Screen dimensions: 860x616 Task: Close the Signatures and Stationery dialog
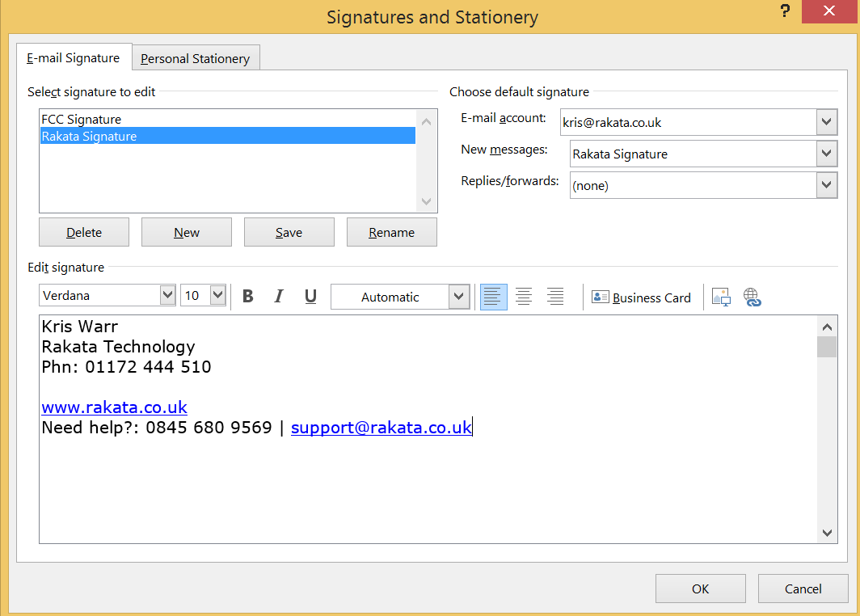tap(829, 11)
